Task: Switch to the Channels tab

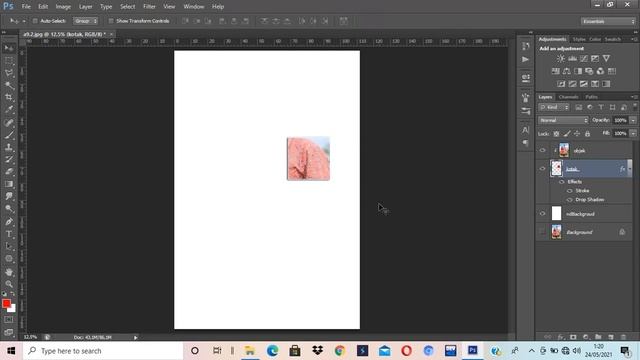Action: pos(568,97)
